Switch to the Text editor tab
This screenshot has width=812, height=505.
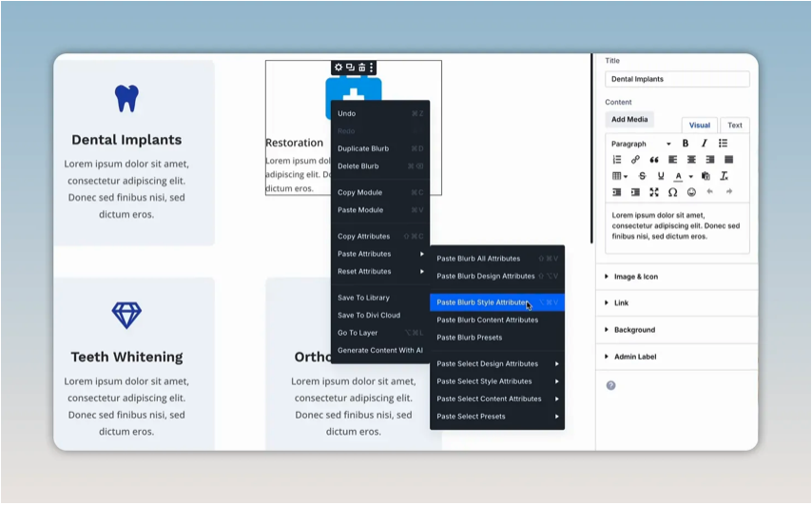click(x=734, y=125)
